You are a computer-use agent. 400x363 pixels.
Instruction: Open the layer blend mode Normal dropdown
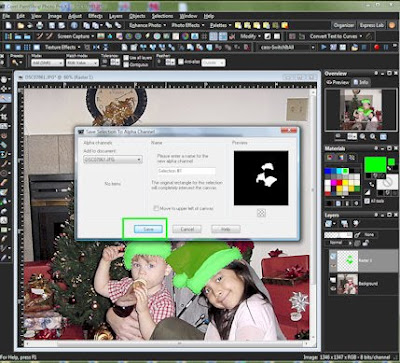click(x=338, y=243)
